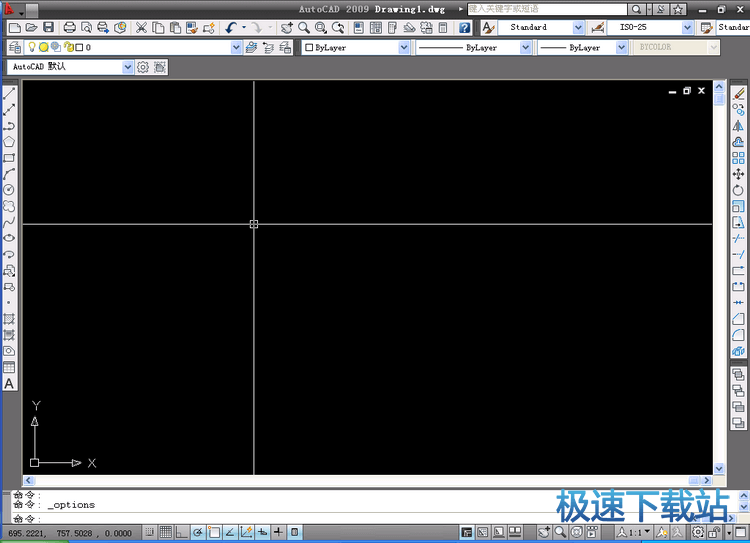Click the Layer Previous button
Viewport: 750px width, 543px height.
pos(268,47)
